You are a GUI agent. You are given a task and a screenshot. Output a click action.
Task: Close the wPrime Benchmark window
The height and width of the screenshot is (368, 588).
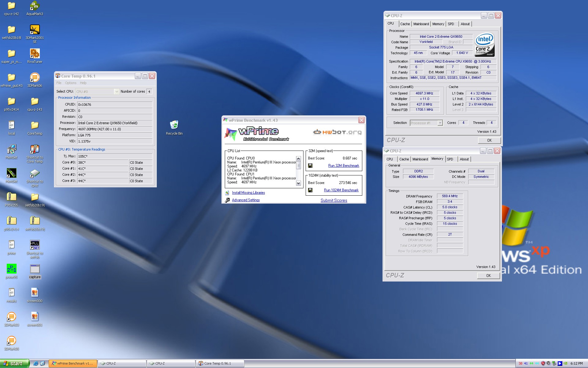(361, 120)
